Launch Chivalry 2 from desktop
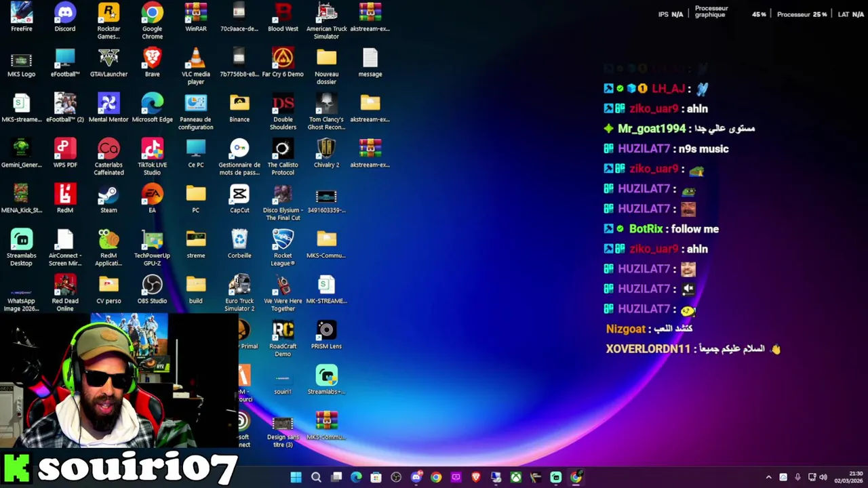The image size is (868, 488). click(x=326, y=154)
